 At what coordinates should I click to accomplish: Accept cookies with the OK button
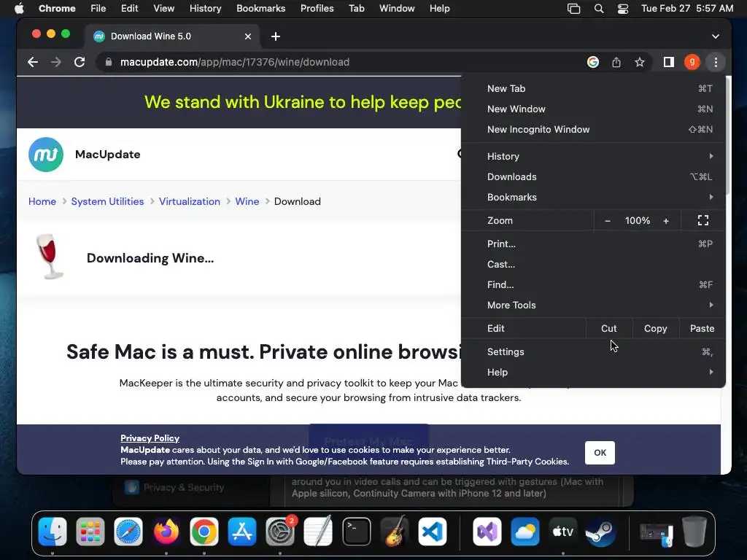pos(600,452)
